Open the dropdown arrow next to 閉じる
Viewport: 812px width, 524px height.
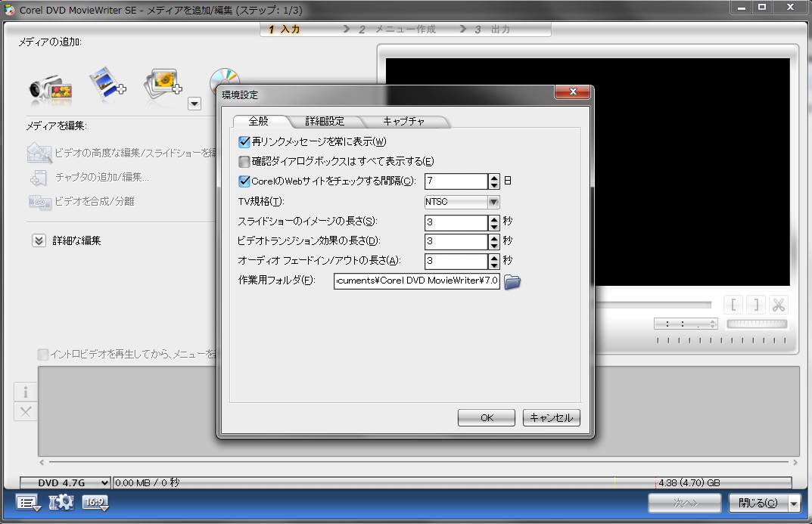794,503
